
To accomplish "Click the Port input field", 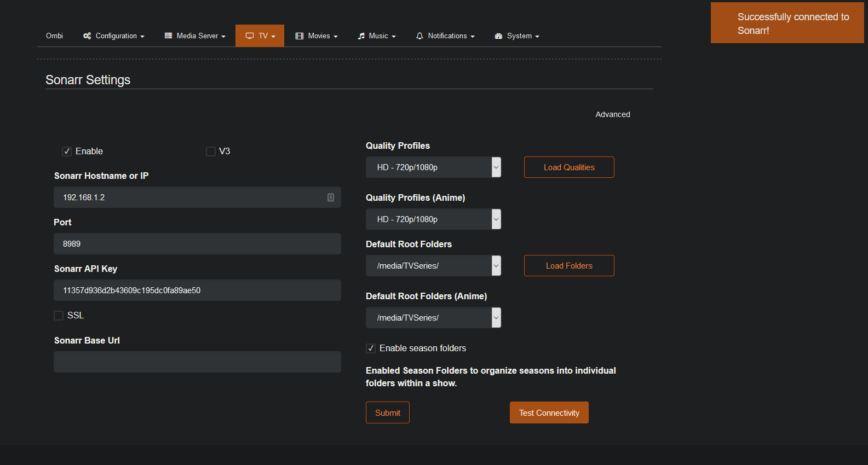I will click(x=197, y=244).
